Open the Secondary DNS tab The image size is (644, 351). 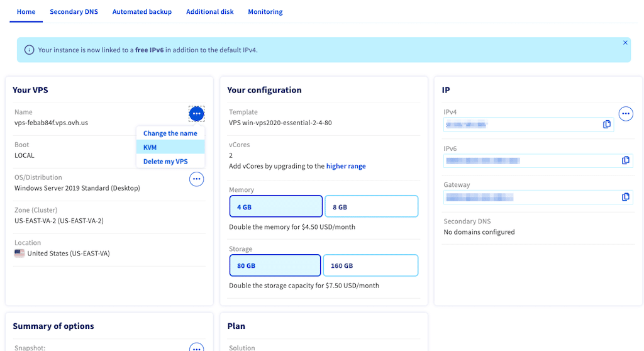[74, 11]
